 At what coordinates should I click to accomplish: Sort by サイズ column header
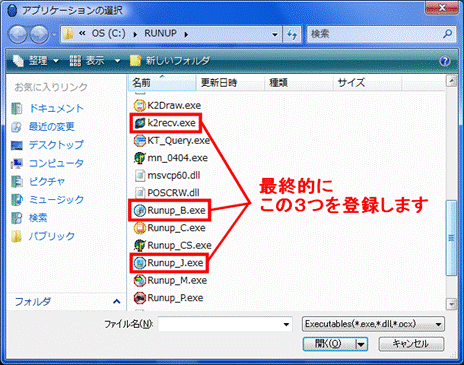click(368, 82)
